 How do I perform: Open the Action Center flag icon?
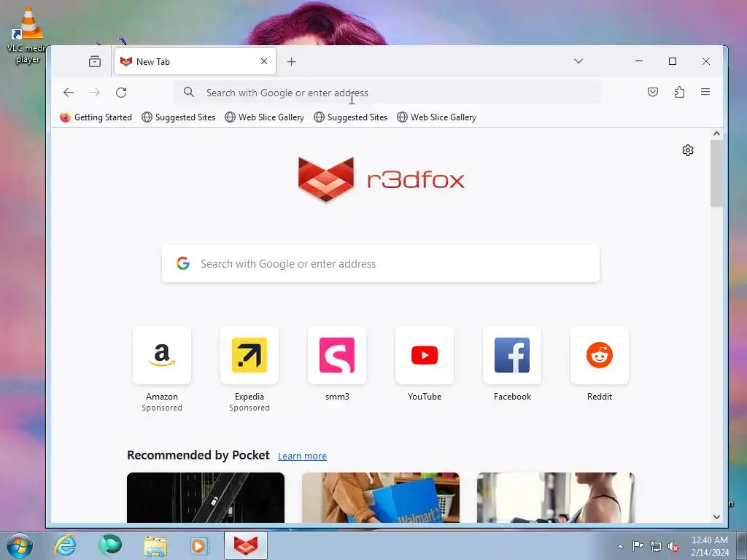(x=638, y=546)
